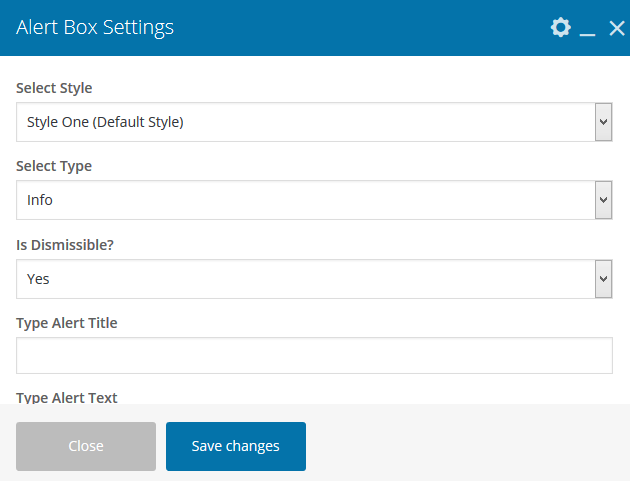Click the Type Alert Text label

click(67, 397)
